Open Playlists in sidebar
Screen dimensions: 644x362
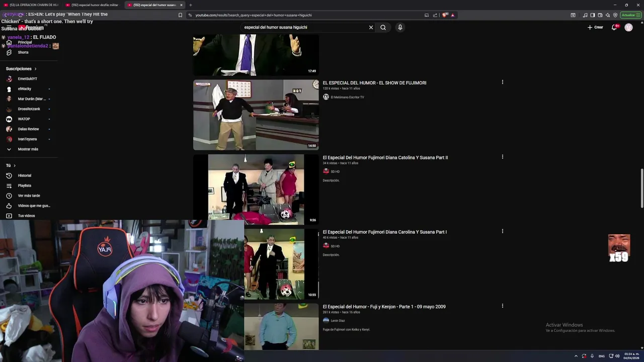(24, 186)
